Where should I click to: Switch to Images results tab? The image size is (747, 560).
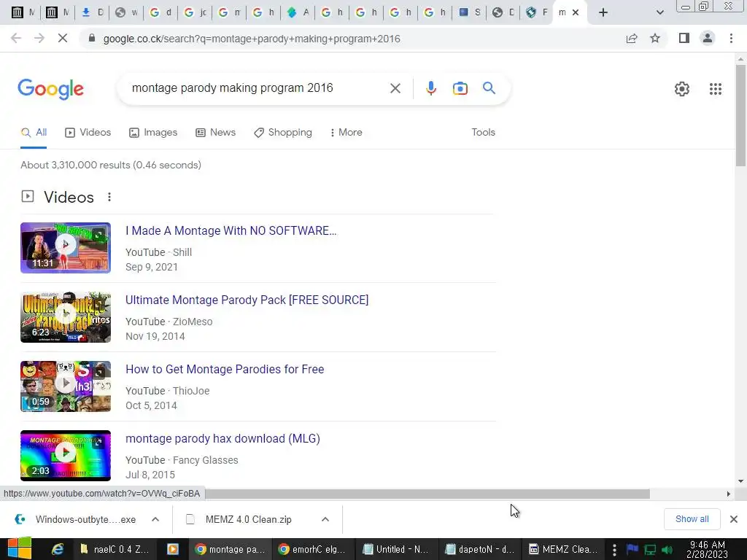[x=153, y=133]
